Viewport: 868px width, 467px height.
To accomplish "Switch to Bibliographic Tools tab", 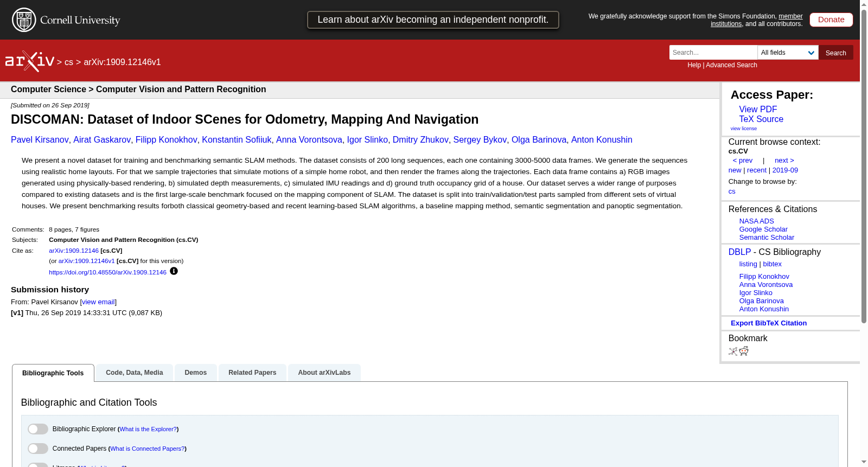I will tap(53, 373).
